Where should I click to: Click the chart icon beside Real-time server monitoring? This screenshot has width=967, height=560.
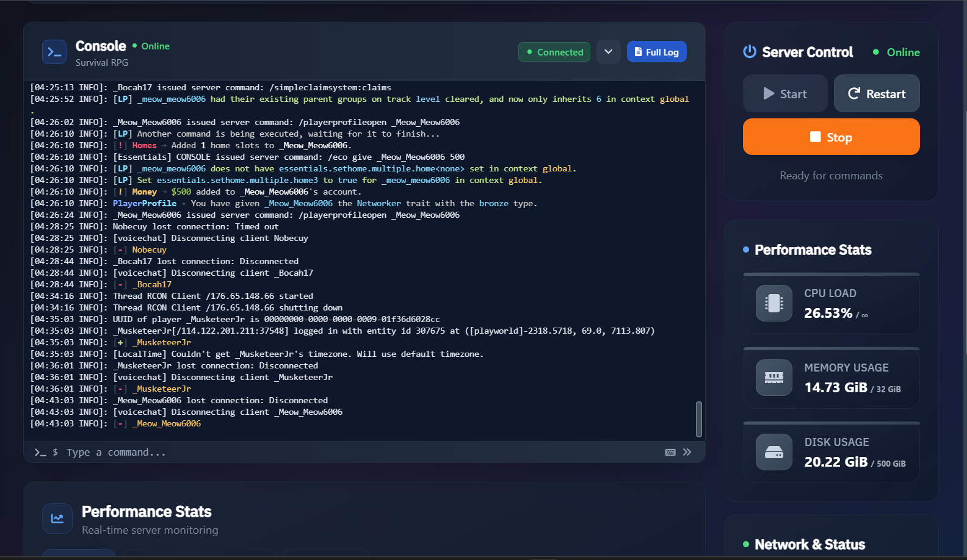pyautogui.click(x=57, y=519)
